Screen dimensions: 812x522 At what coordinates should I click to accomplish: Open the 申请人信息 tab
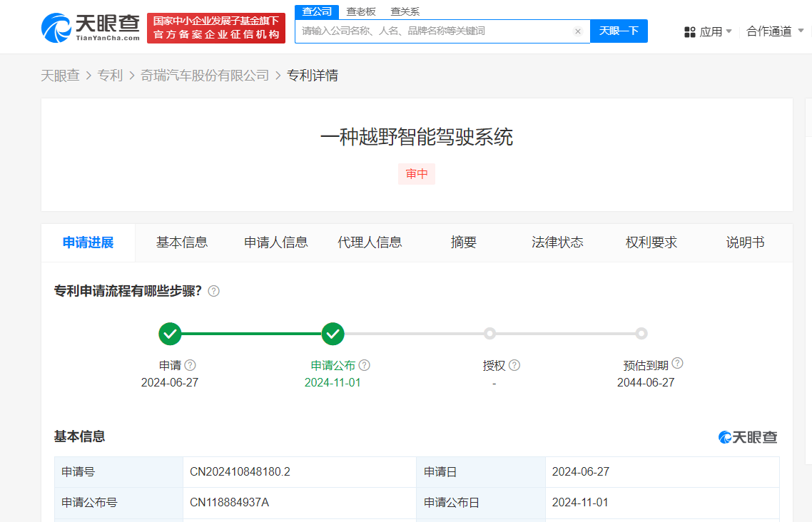(x=276, y=242)
